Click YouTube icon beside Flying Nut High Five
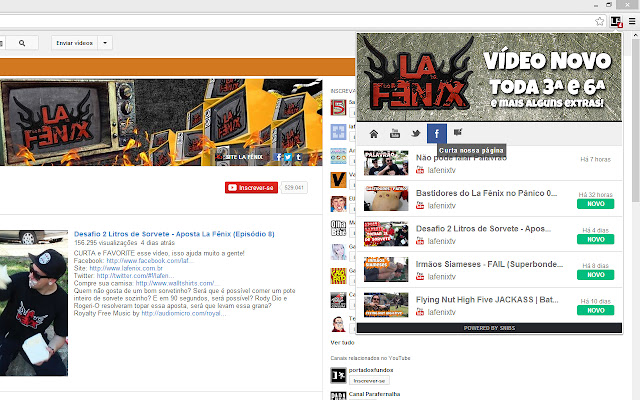This screenshot has width=640, height=400. (420, 312)
